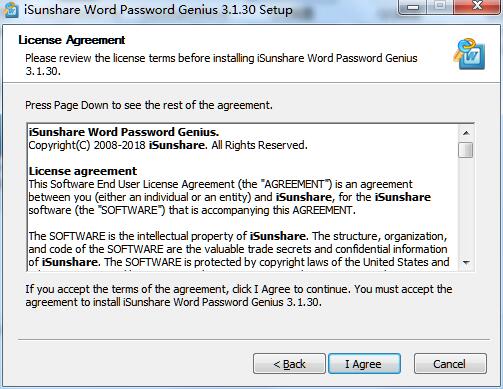Viewport: 503px width, 389px height.
Task: Click the scrollbar thumb in license box
Action: click(466, 150)
